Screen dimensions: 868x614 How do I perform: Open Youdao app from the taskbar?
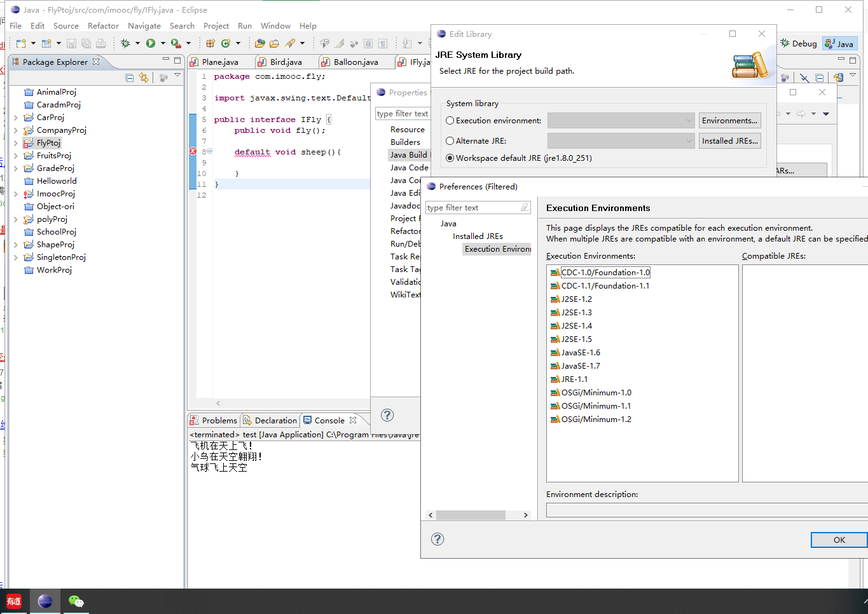14,601
